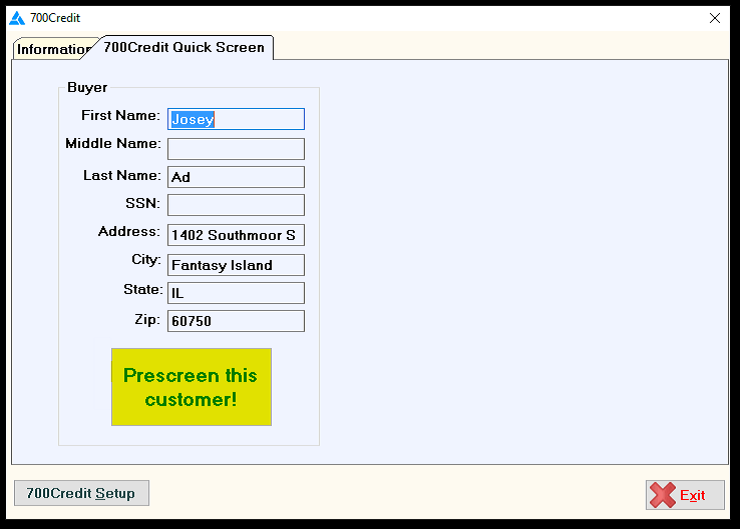Viewport: 740px width, 529px height.
Task: Select the Address field with 1402 Southmoor
Action: (235, 235)
